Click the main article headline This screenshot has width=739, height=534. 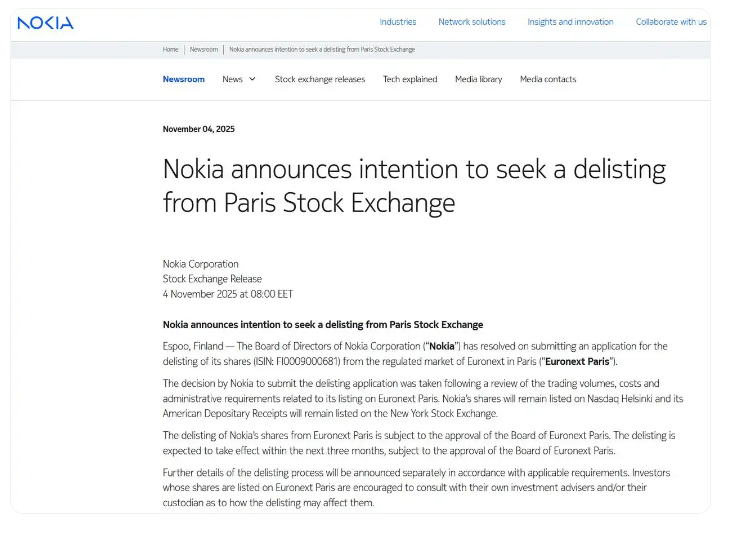[414, 186]
